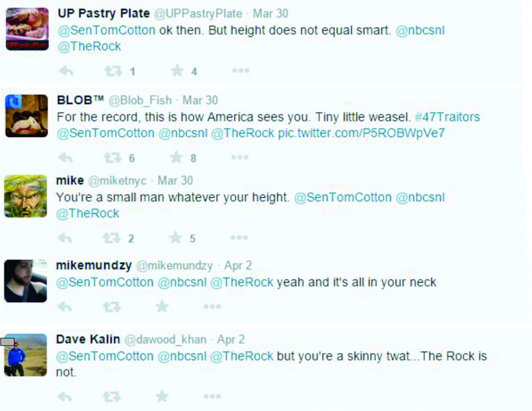This screenshot has height=411, width=532.
Task: Reply to mike's small man tweet
Action: click(x=64, y=238)
